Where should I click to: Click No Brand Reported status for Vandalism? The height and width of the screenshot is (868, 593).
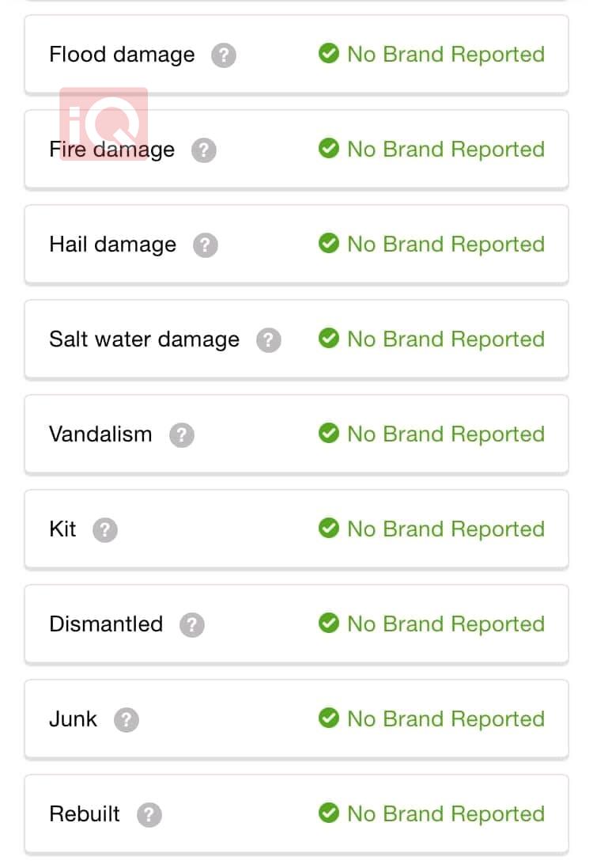coord(446,434)
